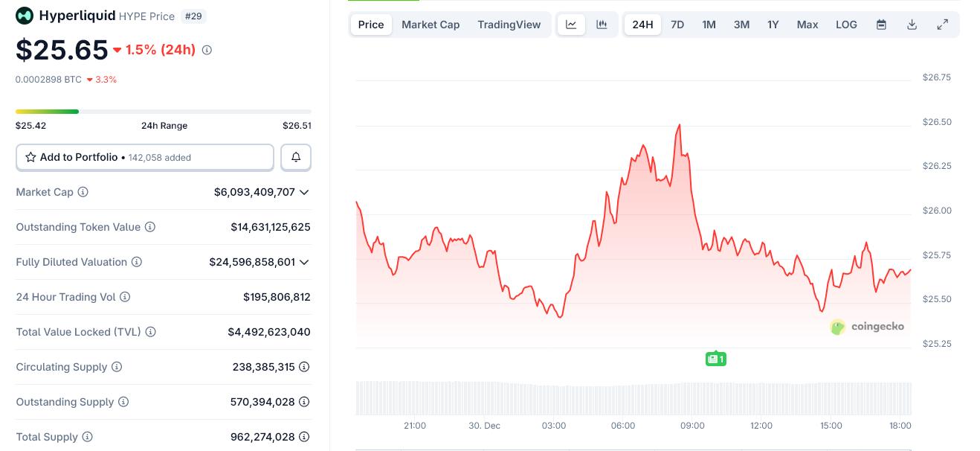Click the green news event marker
980x451 pixels.
pyautogui.click(x=715, y=359)
